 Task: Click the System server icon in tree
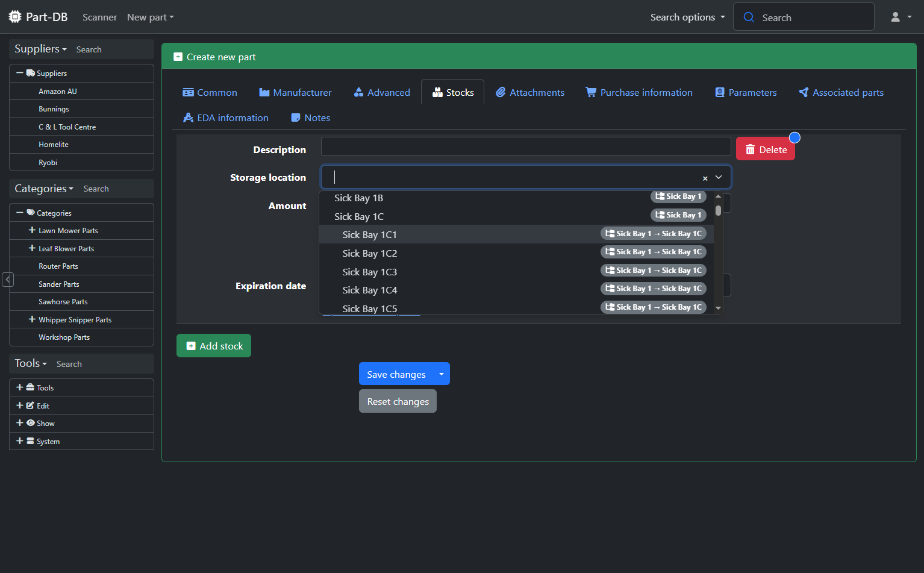click(x=30, y=441)
